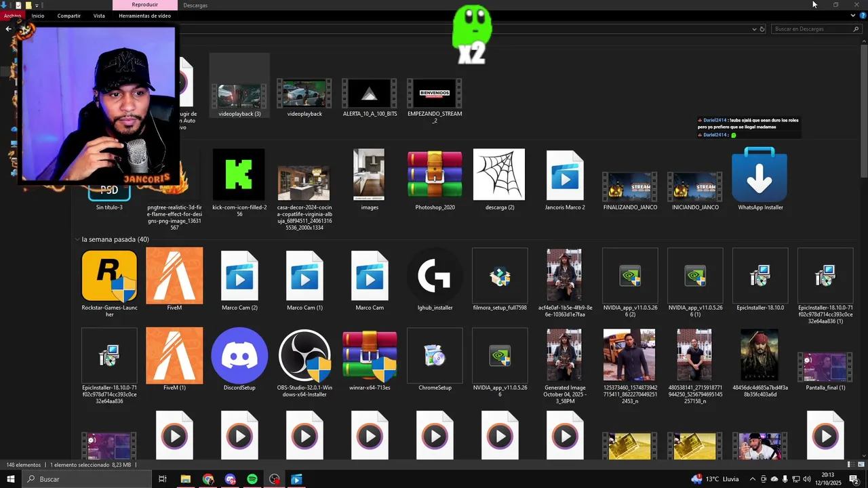Select the kick-com-icon-filled-256 image
Viewport: 868px width, 488px height.
[239, 174]
